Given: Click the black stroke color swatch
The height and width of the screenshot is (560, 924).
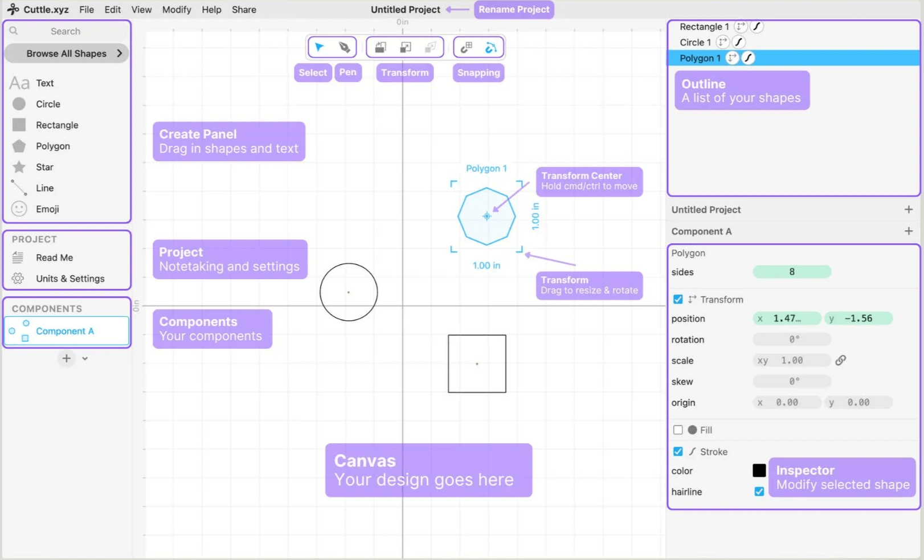Looking at the screenshot, I should coord(759,471).
